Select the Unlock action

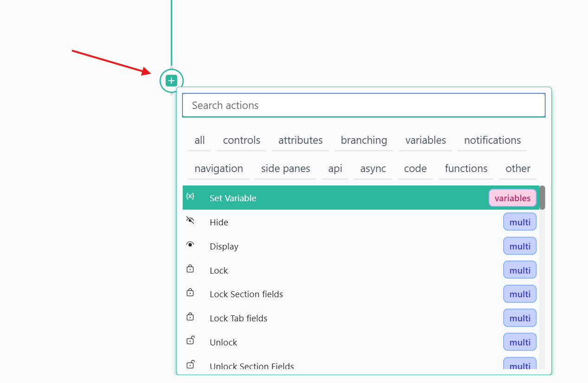tap(361, 342)
